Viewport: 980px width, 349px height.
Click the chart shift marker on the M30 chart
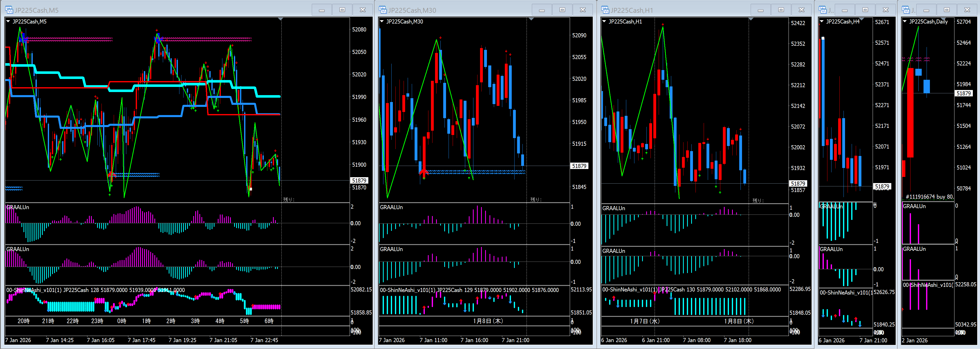click(x=531, y=19)
